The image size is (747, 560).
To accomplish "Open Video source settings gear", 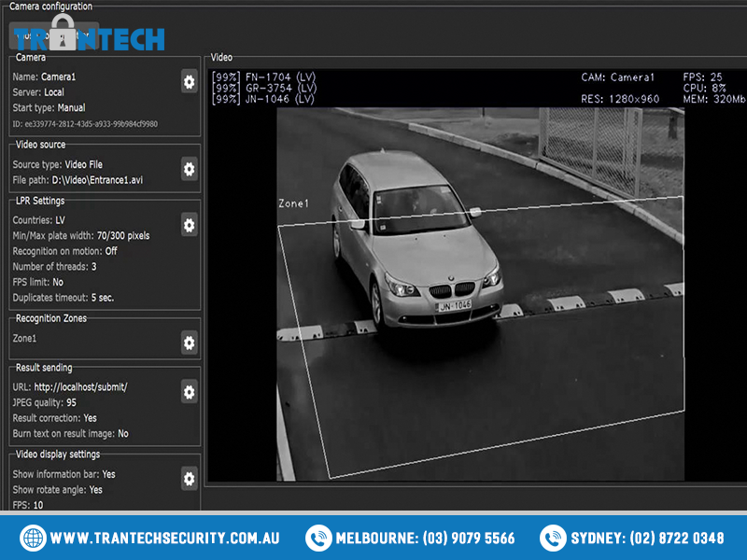I will tap(190, 169).
